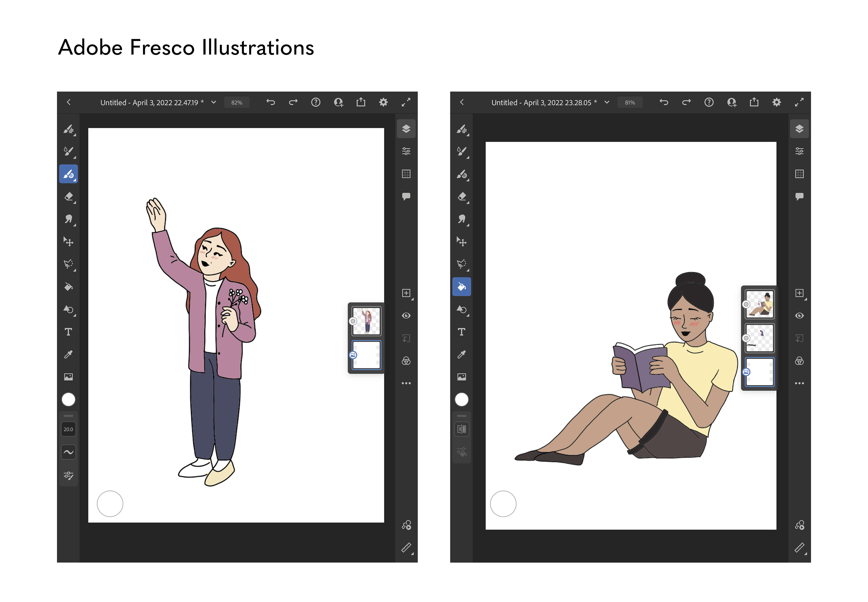This screenshot has width=868, height=602.
Task: Open brush size 20.0 control in left window
Action: [x=68, y=429]
